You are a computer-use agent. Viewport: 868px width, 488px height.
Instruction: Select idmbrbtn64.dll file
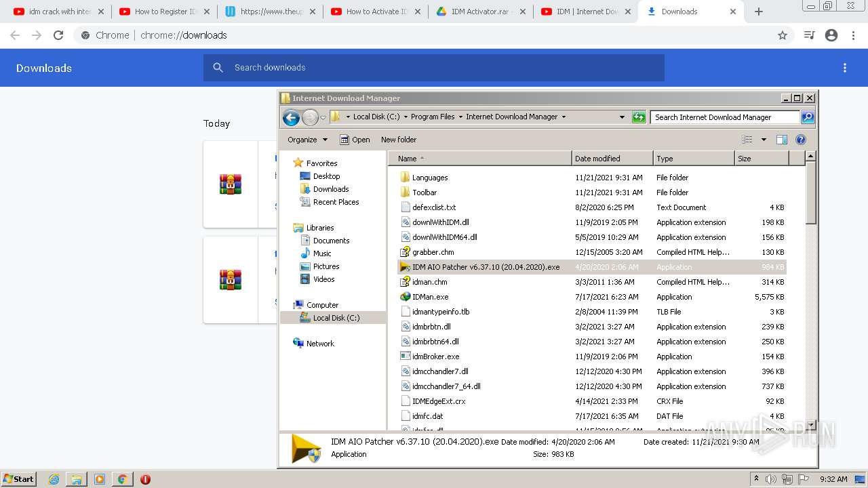coord(591,342)
